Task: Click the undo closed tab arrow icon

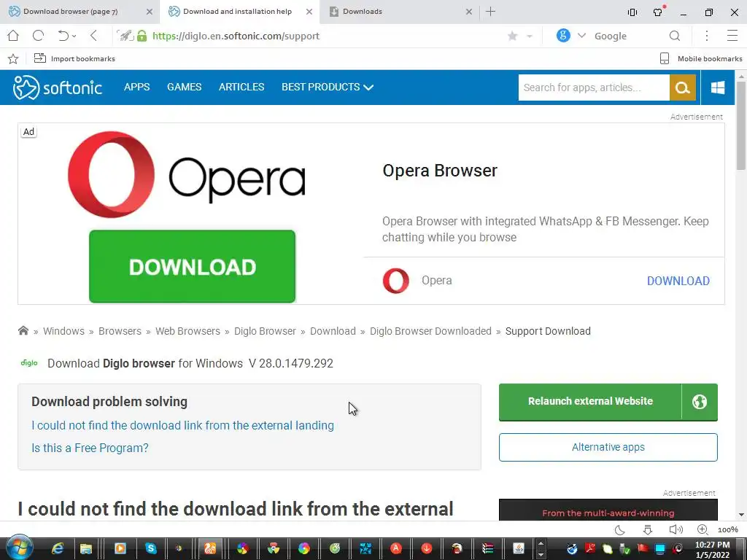Action: click(63, 36)
